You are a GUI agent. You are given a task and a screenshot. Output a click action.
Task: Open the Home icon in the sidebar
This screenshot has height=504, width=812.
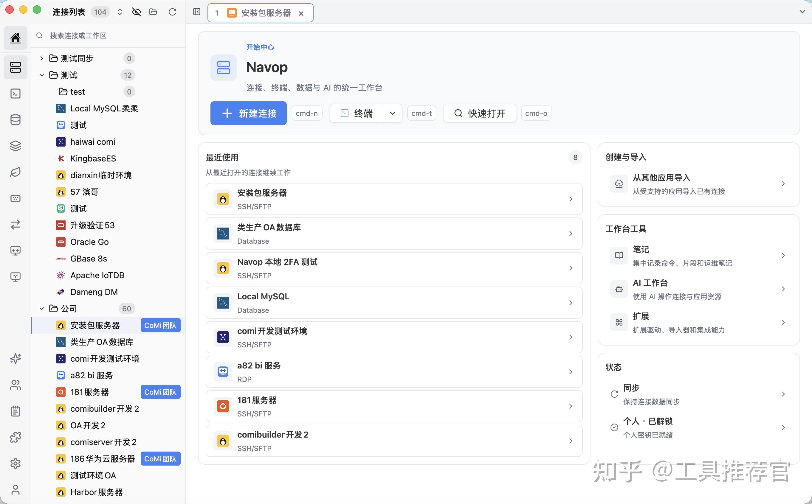tap(15, 38)
